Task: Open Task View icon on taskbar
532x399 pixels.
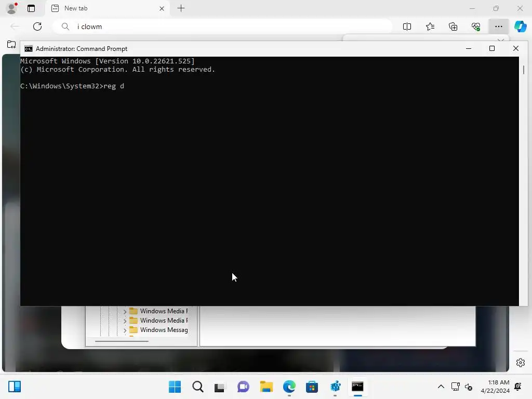Action: [x=220, y=387]
